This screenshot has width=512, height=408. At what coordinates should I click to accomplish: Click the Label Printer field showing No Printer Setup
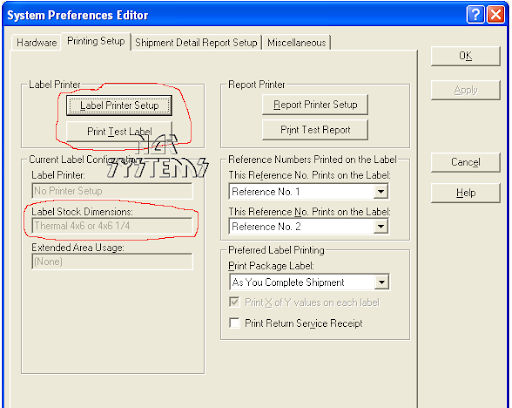click(112, 191)
